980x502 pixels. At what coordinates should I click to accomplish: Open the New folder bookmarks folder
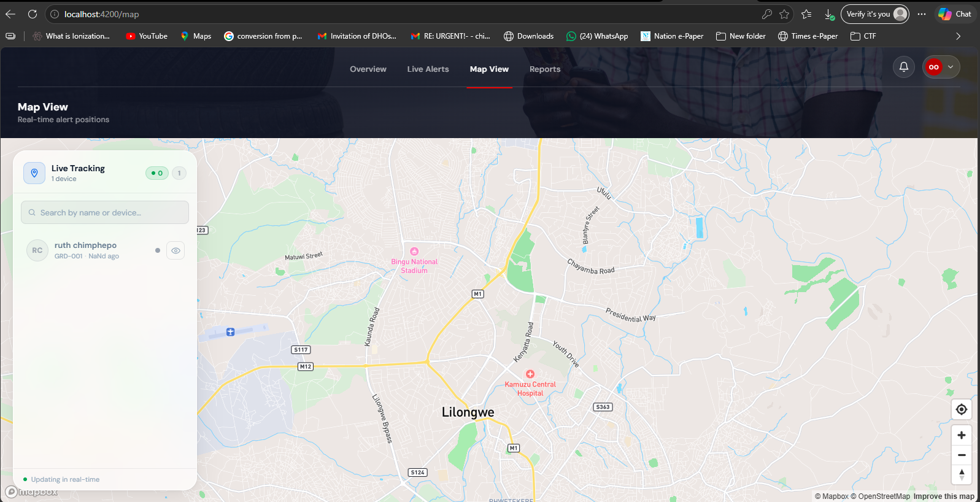(741, 36)
